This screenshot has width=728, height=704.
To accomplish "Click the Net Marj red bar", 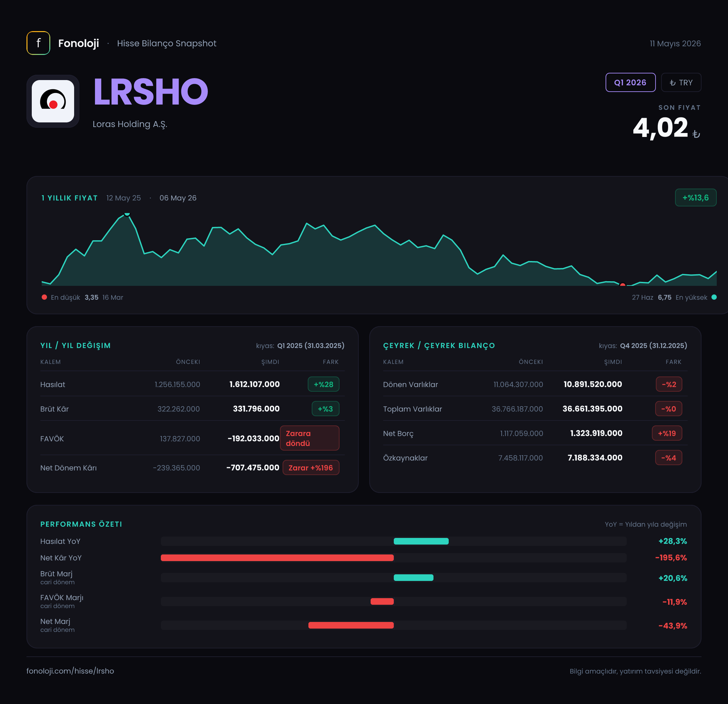I will pyautogui.click(x=351, y=625).
